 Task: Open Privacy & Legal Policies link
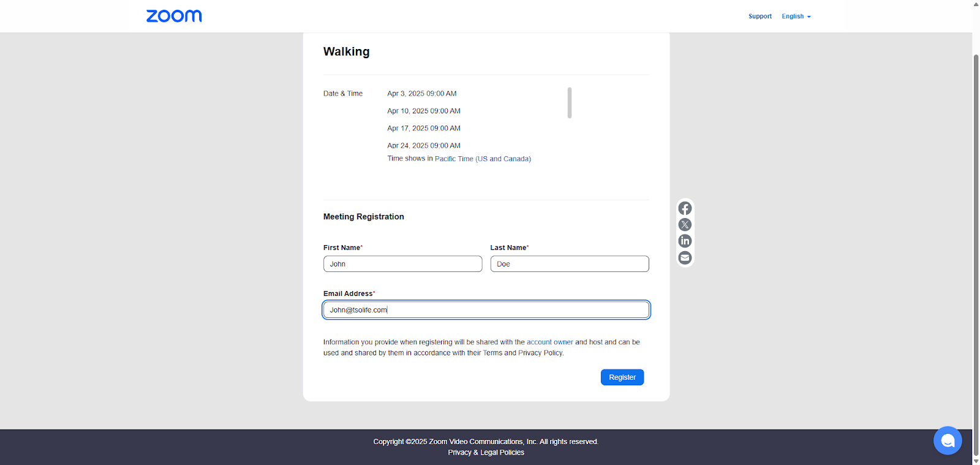click(486, 453)
